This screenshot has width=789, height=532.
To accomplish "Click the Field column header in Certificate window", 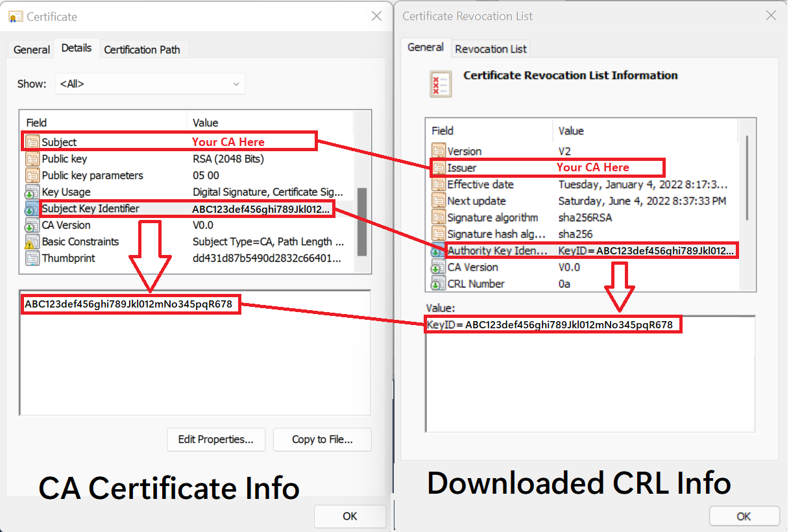I will (x=104, y=123).
